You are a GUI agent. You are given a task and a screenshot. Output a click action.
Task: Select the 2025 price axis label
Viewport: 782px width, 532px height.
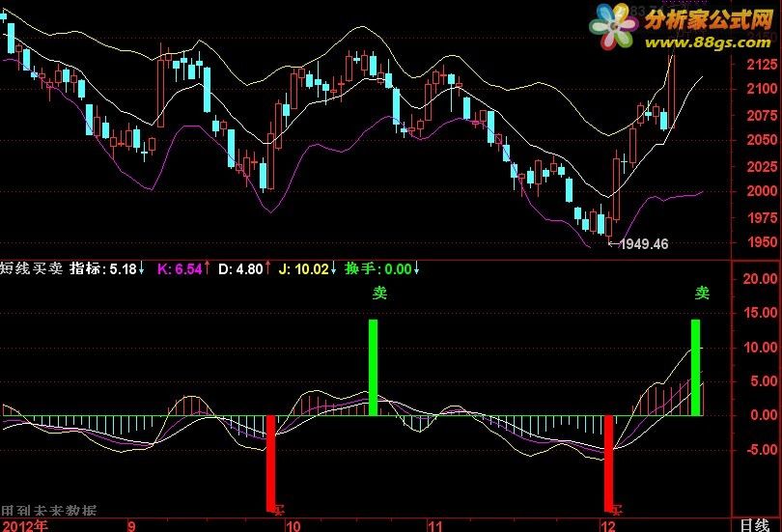click(x=762, y=166)
